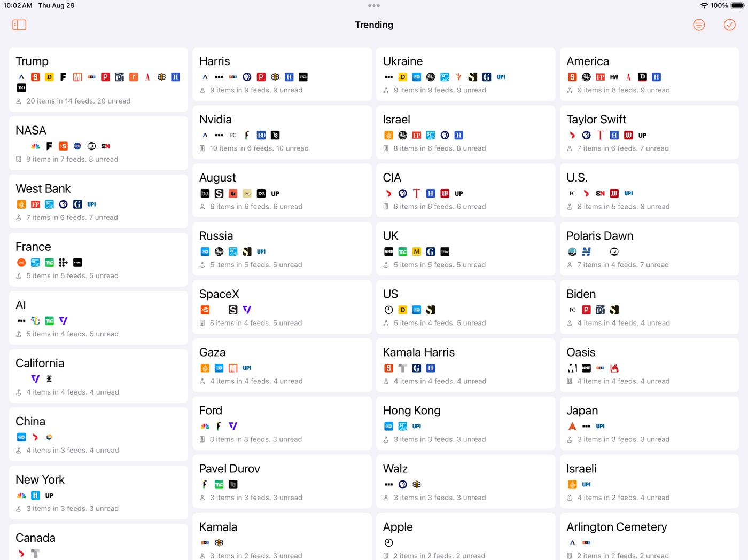
Task: Click "10 items in 6 feeds. 10 unread"
Action: click(x=259, y=149)
